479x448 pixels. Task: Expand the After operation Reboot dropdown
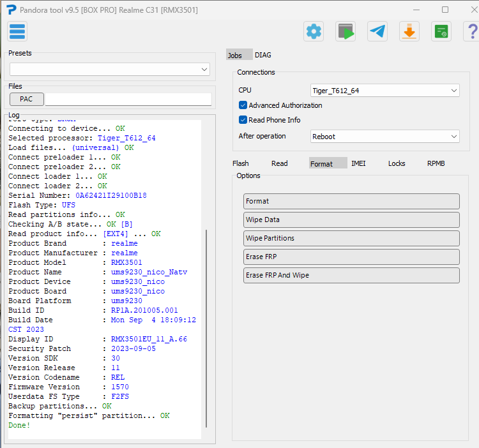[384, 137]
